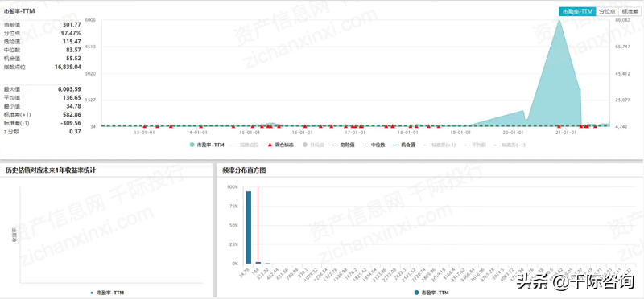This screenshot has width=644, height=299.
Task: Click the standard deviation value 582.86
Action: [x=72, y=114]
